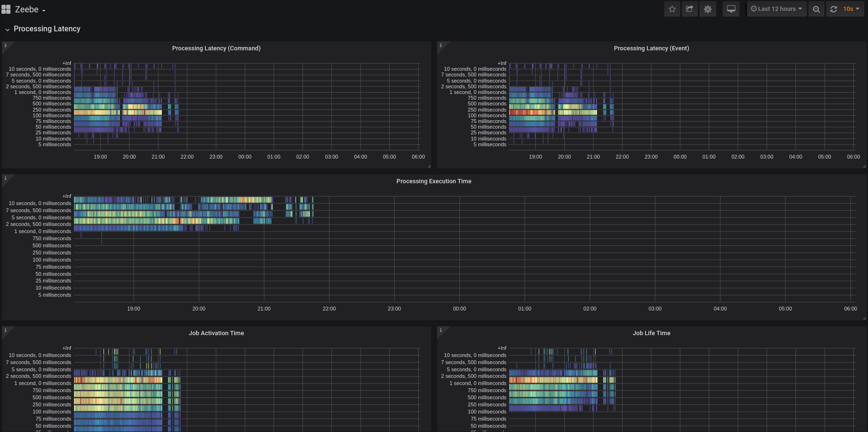Click the Grafana dashboards grid icon
This screenshot has height=432, width=868.
coord(6,9)
